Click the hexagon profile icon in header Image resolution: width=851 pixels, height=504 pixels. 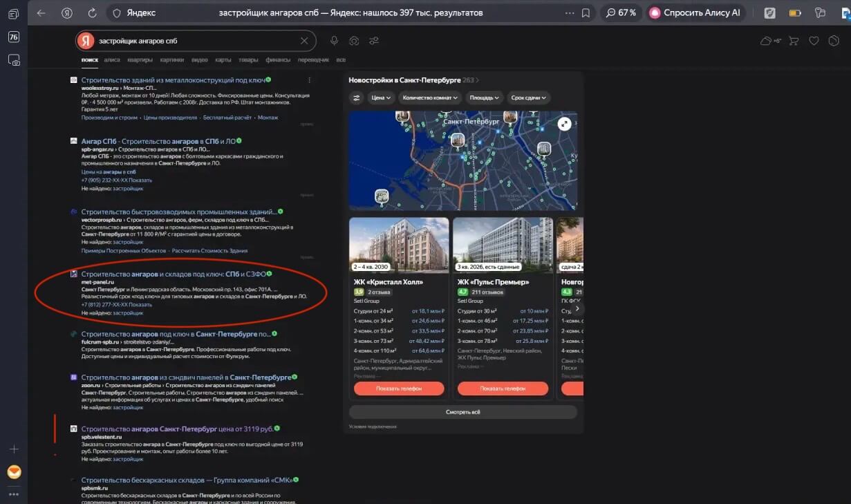pos(833,41)
